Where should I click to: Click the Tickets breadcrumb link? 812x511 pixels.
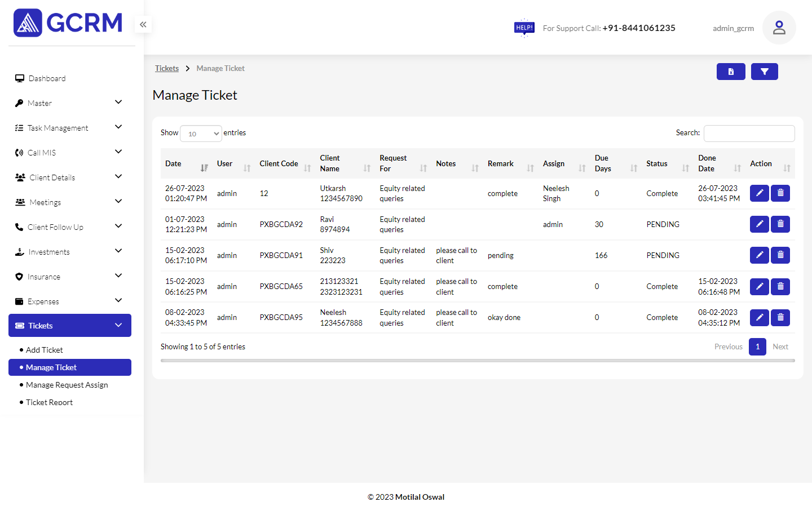(x=167, y=68)
